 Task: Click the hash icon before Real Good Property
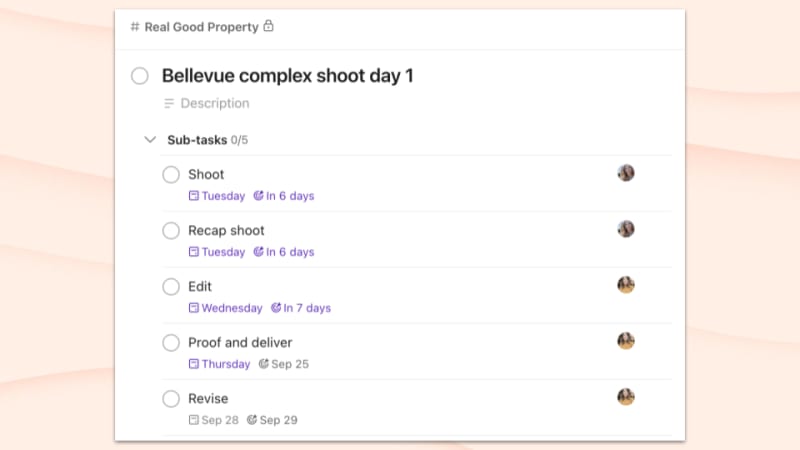click(x=135, y=27)
